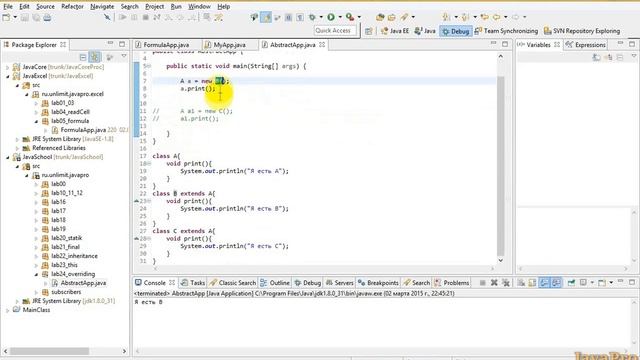Click the Drop to Frame icon
The image size is (640, 360).
[x=207, y=17]
